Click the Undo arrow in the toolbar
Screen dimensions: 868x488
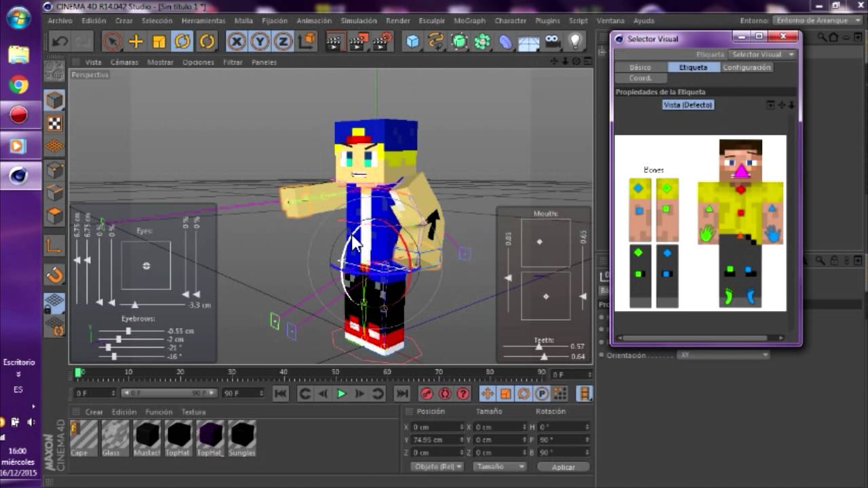[x=60, y=42]
